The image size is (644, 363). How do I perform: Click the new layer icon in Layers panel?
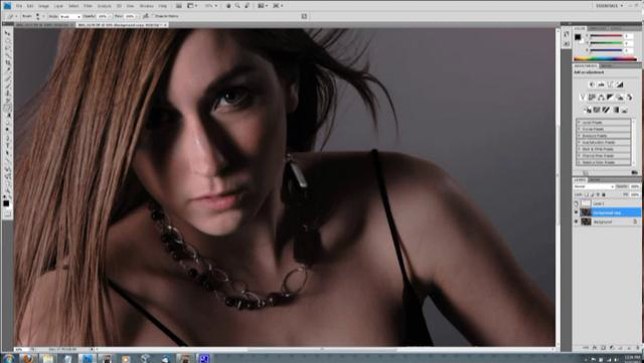coord(629,348)
